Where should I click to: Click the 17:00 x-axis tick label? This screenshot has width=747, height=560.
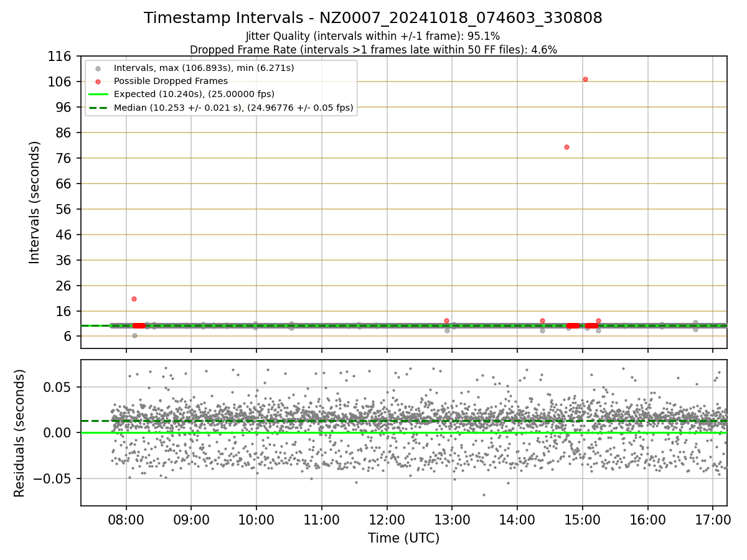click(713, 520)
